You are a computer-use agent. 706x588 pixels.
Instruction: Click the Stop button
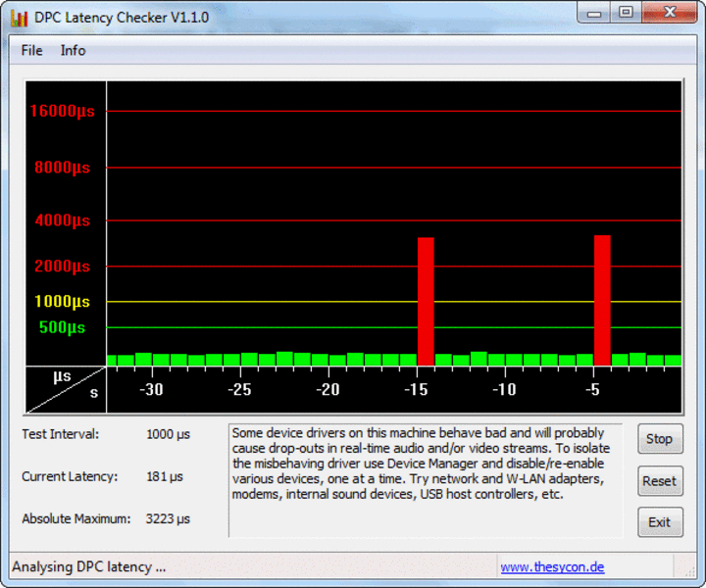pyautogui.click(x=660, y=439)
